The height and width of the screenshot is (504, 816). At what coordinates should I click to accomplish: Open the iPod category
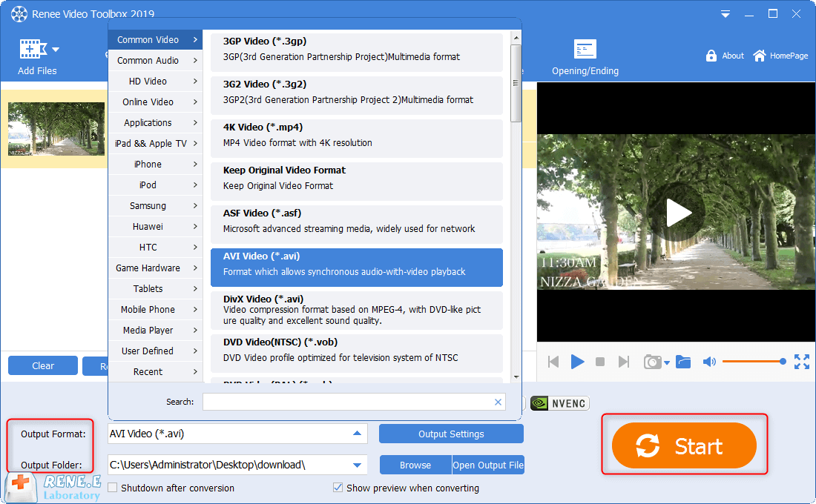(155, 185)
